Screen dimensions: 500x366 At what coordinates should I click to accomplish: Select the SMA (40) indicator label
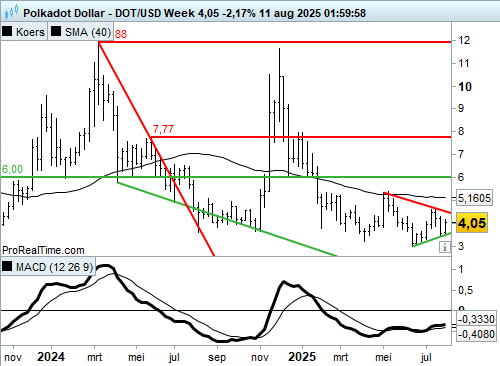coord(88,32)
